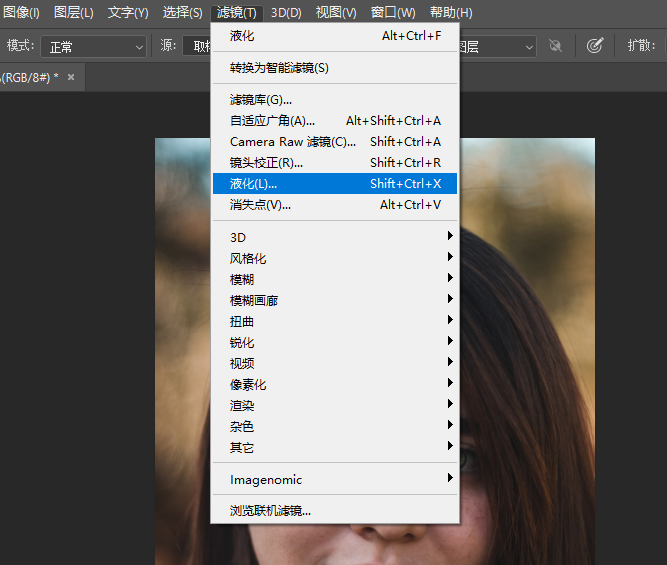Open the 图层(L) menu
The height and width of the screenshot is (565, 667).
pyautogui.click(x=74, y=13)
